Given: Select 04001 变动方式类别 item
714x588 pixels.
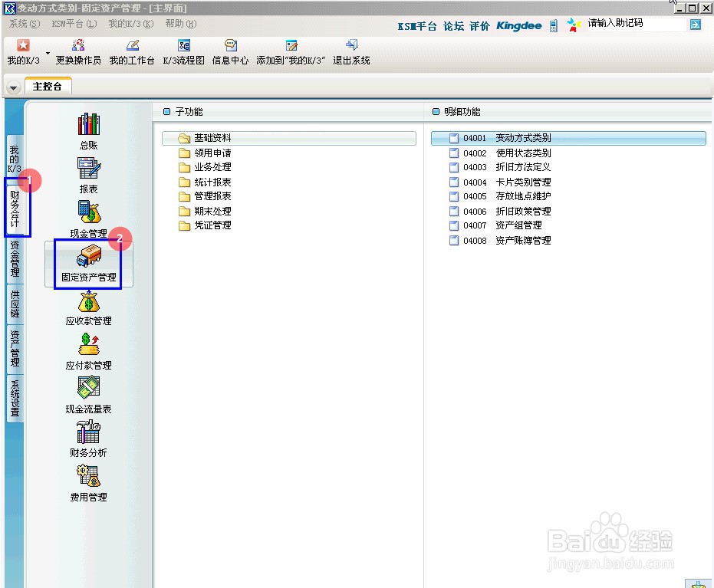Looking at the screenshot, I should [x=568, y=138].
